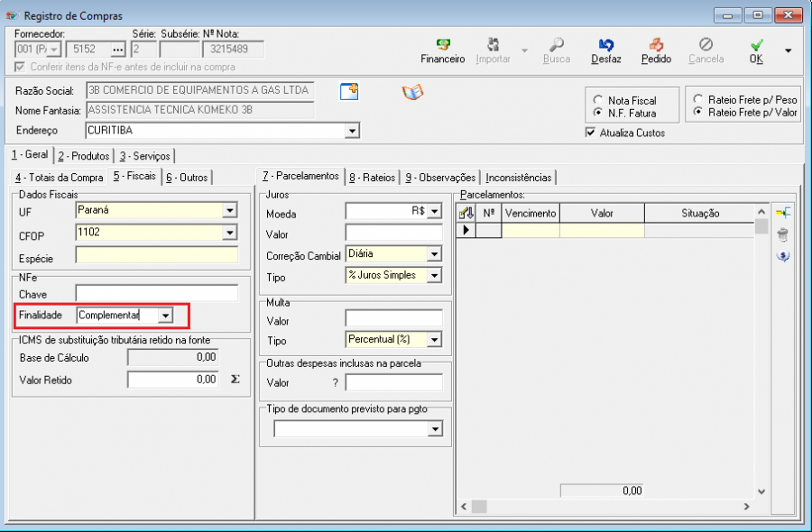The height and width of the screenshot is (532, 812).
Task: Expand the Correção Cambial dropdown
Action: 435,254
